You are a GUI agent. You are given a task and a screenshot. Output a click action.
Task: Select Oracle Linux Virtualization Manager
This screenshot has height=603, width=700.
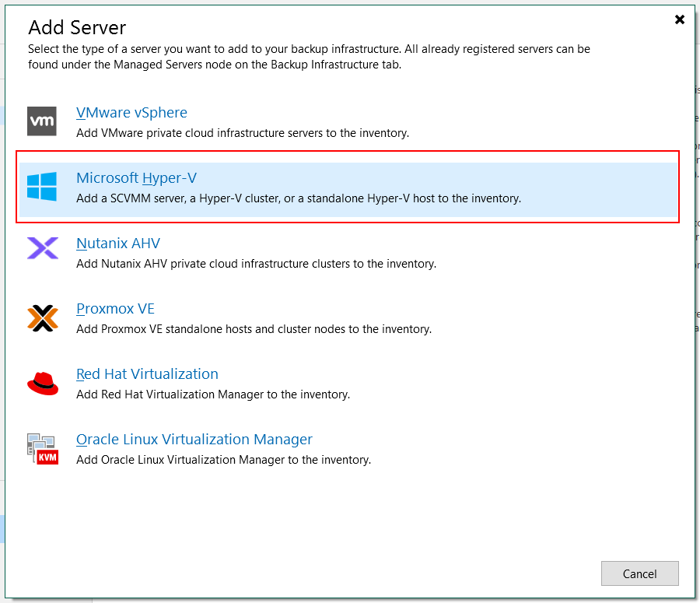click(194, 440)
